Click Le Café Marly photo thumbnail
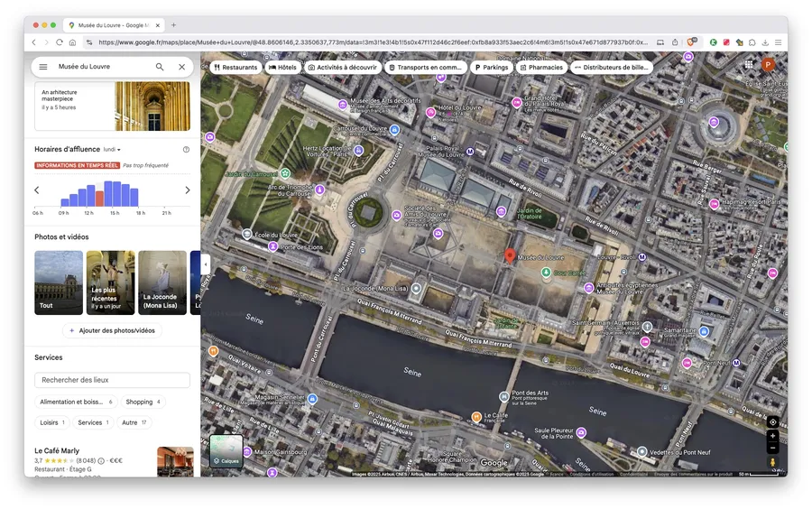The width and height of the screenshot is (812, 509). (175, 461)
